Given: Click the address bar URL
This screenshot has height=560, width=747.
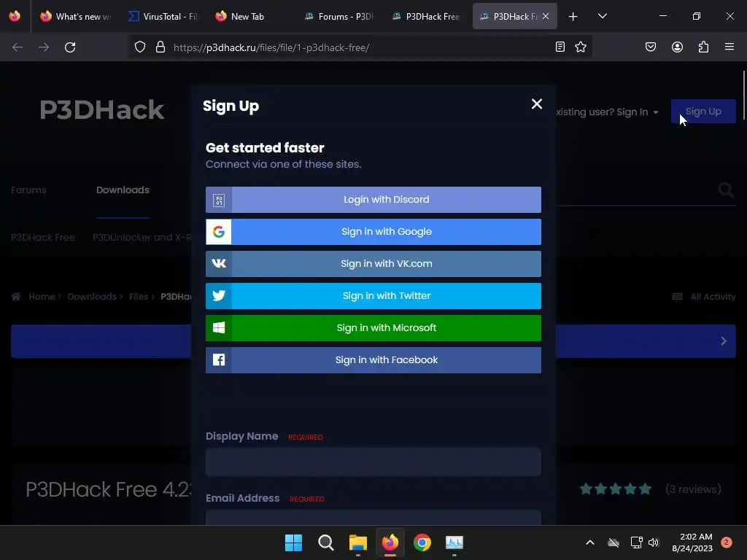Looking at the screenshot, I should (x=271, y=47).
